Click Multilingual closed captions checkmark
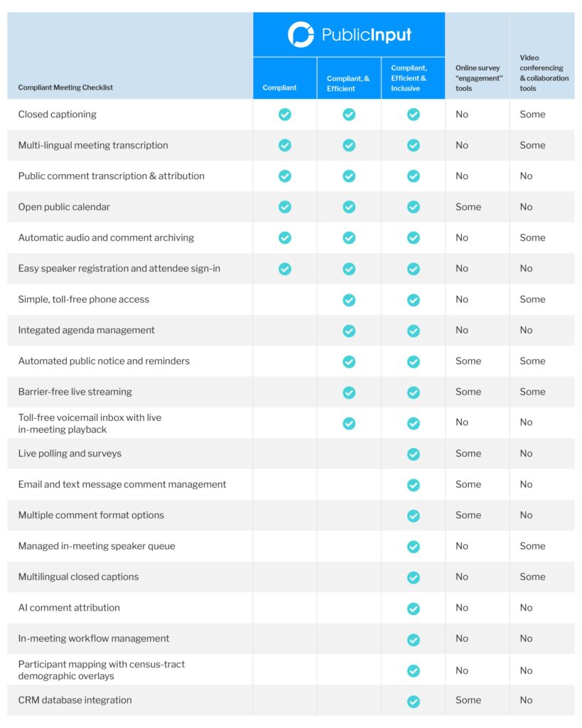The width and height of the screenshot is (582, 728). point(414,577)
